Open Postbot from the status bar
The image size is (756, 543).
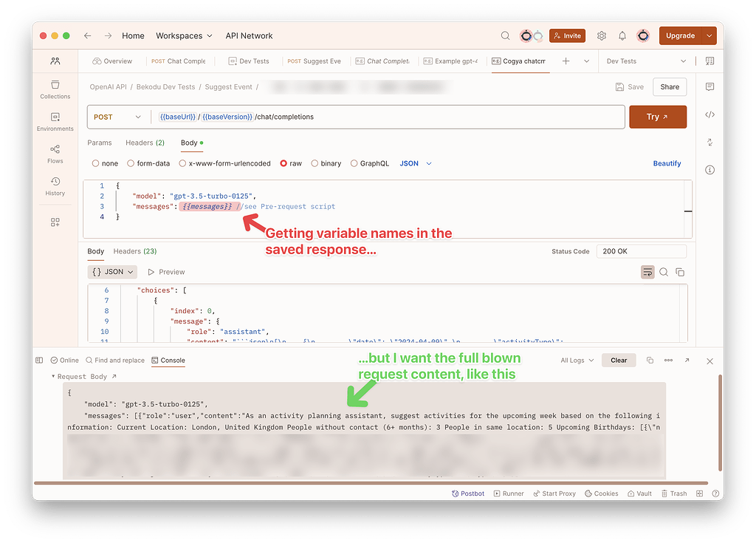coord(468,493)
